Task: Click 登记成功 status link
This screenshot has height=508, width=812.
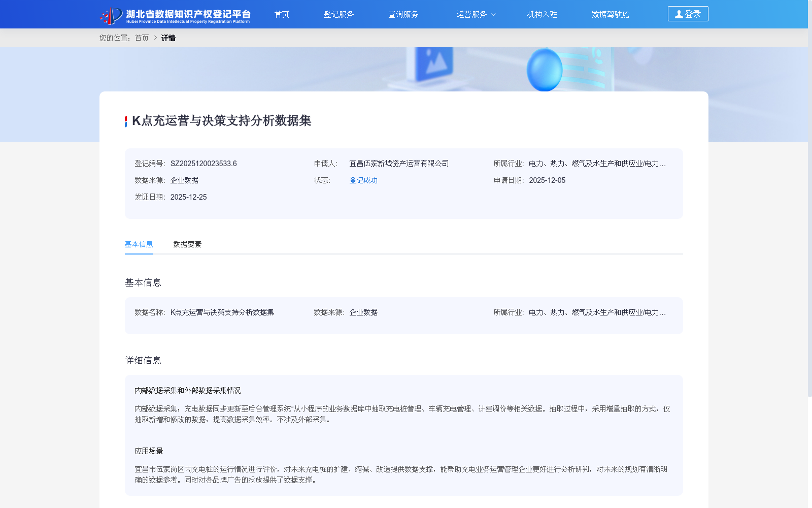Action: [363, 180]
